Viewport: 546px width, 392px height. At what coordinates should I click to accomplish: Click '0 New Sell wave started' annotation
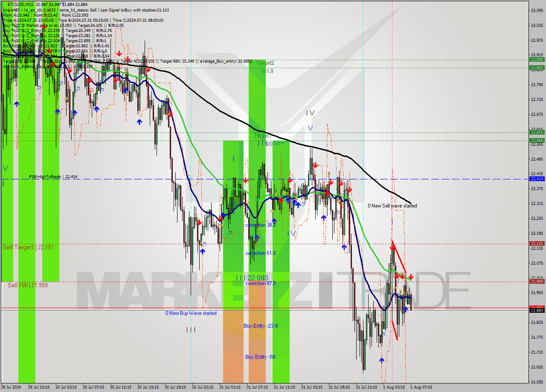[392, 206]
